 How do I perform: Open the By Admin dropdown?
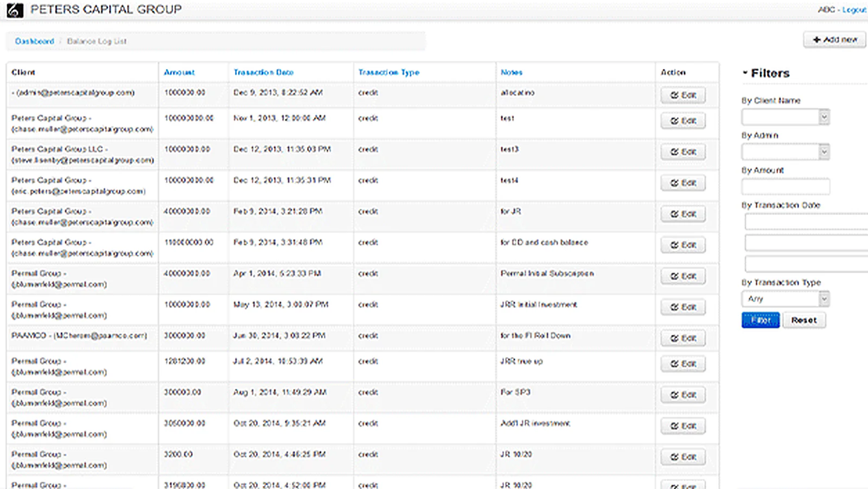(786, 151)
